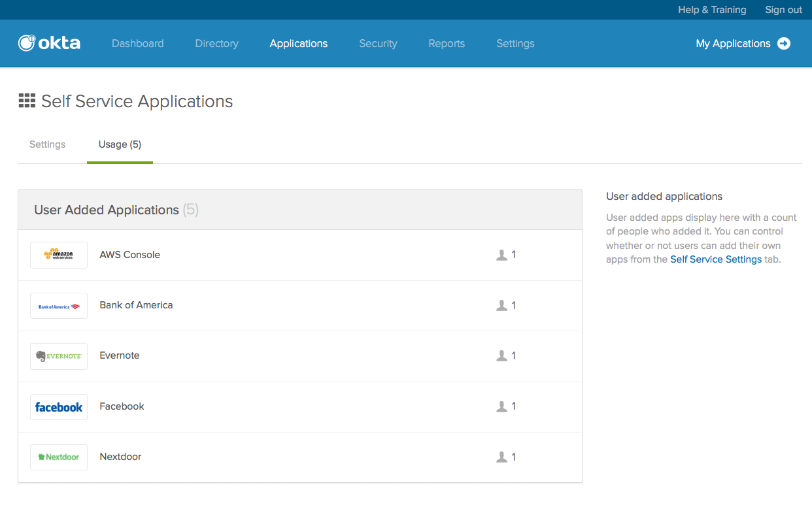Click user count icon for AWS Console

point(502,255)
